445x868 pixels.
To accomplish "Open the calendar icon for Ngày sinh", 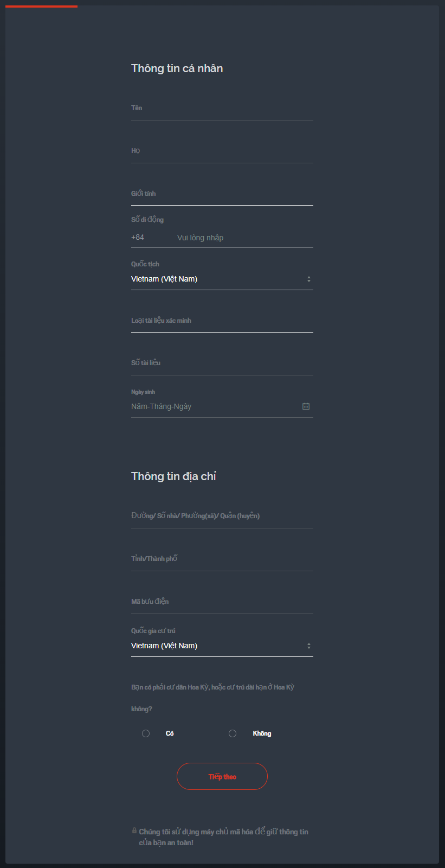I will [306, 406].
